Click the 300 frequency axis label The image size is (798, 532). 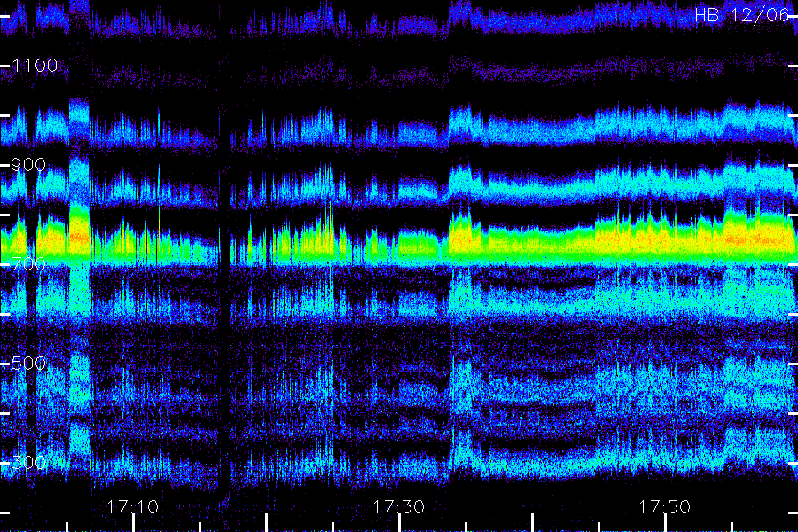pos(28,463)
